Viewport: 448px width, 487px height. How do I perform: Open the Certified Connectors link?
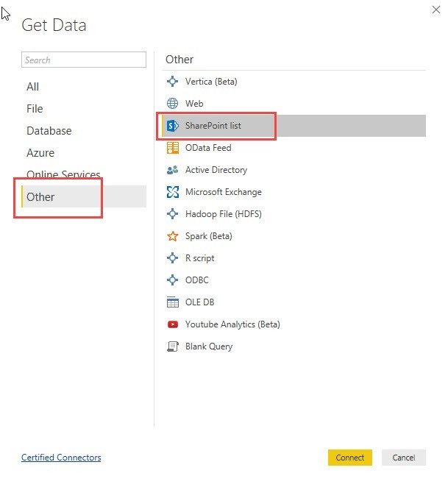61,458
